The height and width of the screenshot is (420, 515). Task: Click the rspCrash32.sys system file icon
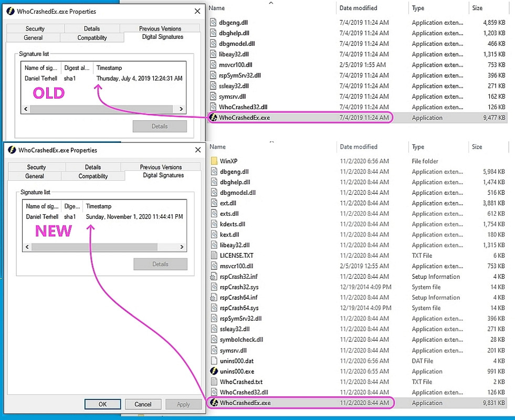[214, 287]
